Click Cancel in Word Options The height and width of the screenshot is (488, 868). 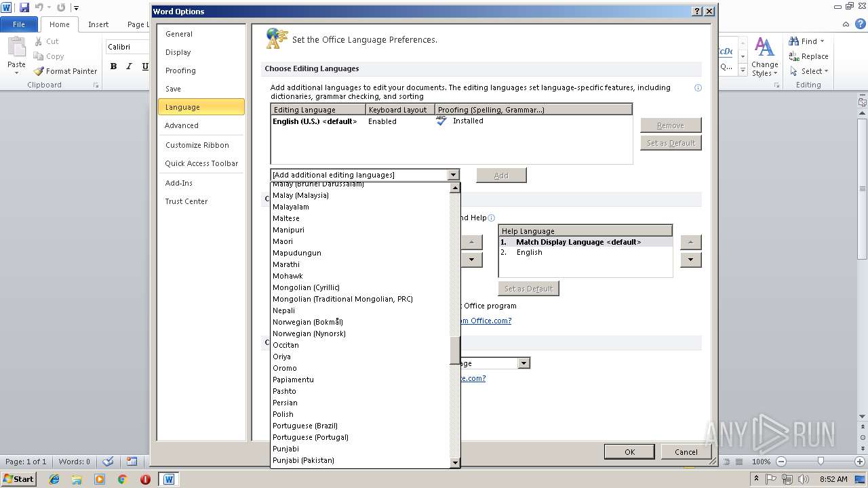tap(686, 452)
